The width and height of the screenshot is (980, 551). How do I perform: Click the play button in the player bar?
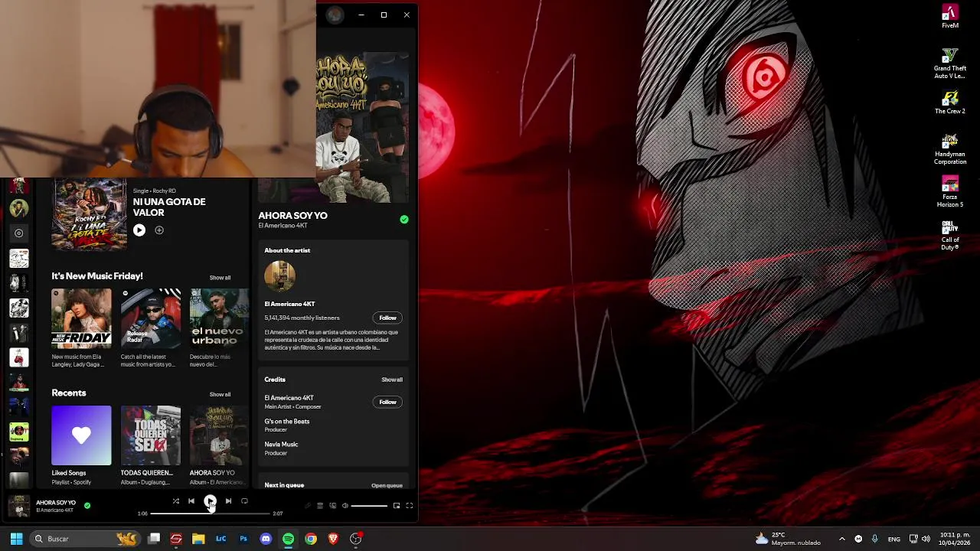pyautogui.click(x=210, y=501)
